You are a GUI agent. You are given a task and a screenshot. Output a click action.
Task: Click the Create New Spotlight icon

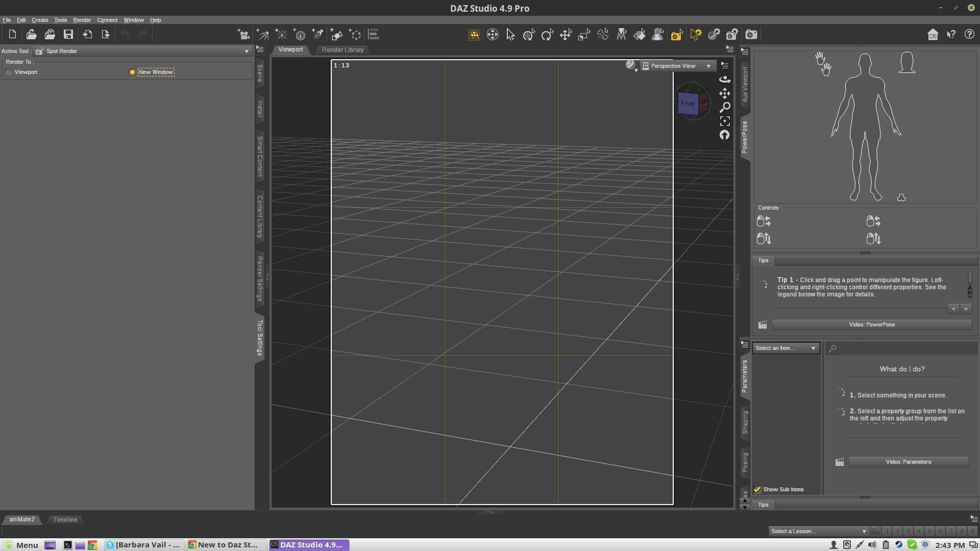pos(317,35)
